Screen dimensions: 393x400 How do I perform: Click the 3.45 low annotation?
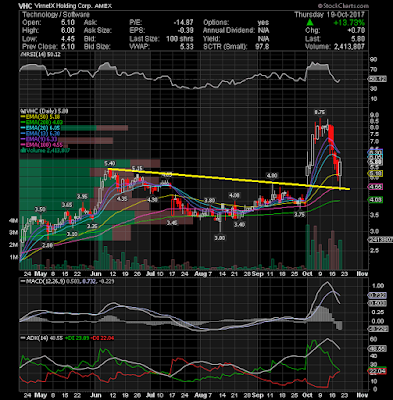click(x=172, y=222)
